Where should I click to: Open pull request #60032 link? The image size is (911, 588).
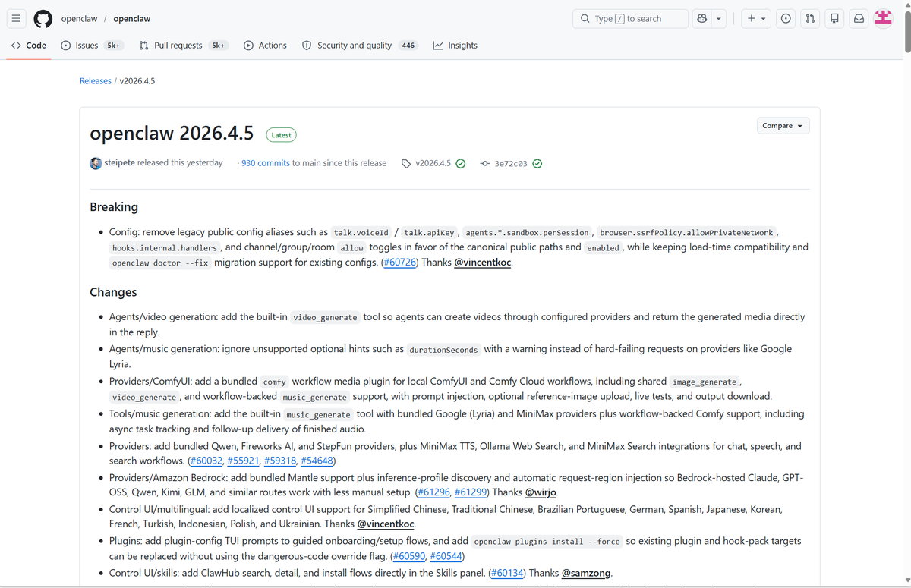(x=206, y=461)
